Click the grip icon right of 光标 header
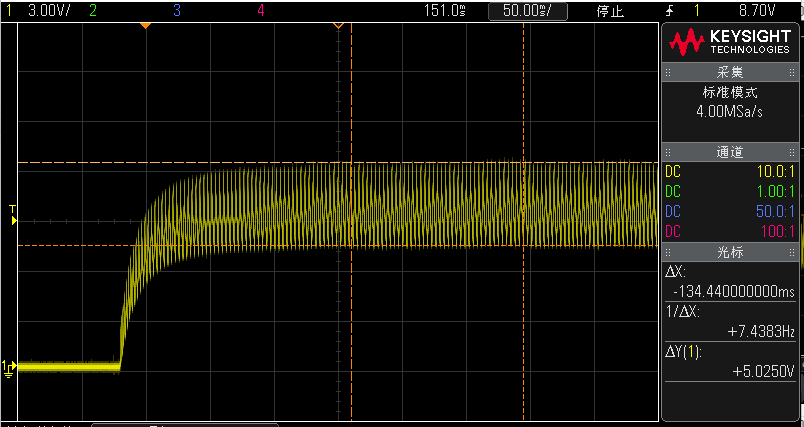Viewport: 804px width, 427px height. 793,252
